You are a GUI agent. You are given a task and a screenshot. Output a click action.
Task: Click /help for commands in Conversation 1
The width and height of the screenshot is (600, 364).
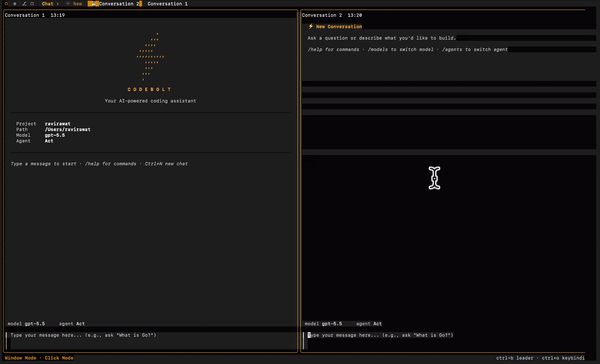coord(111,164)
